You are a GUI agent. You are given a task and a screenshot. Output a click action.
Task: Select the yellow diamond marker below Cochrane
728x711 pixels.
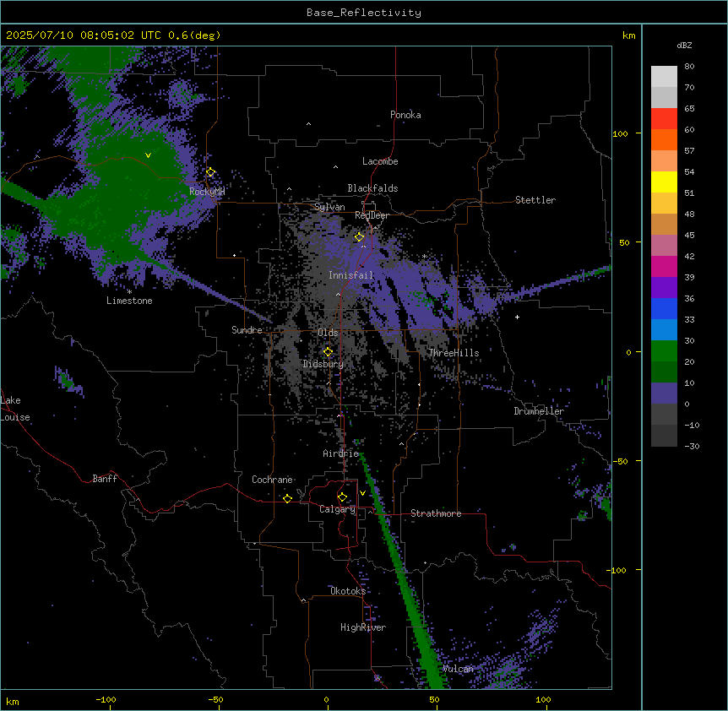coord(287,498)
